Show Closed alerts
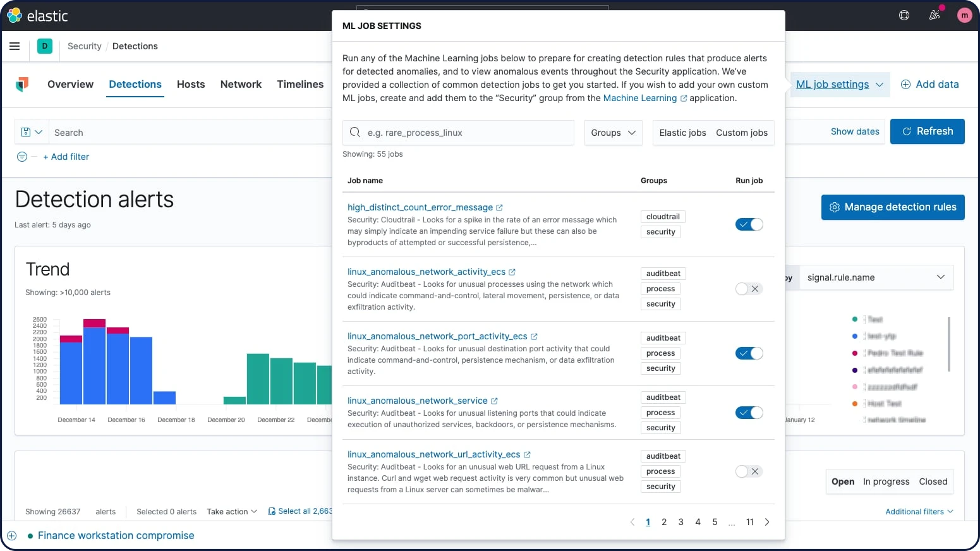Viewport: 980px width, 551px height. pos(933,481)
